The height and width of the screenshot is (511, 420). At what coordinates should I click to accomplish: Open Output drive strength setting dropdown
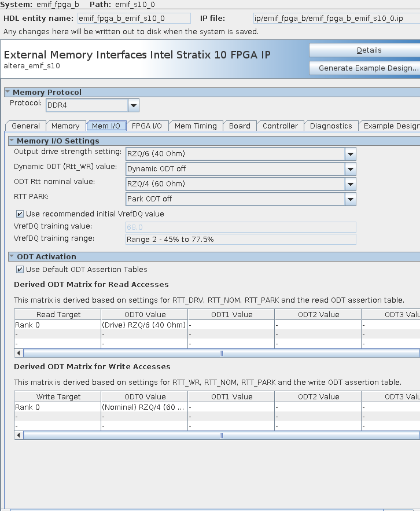[350, 154]
